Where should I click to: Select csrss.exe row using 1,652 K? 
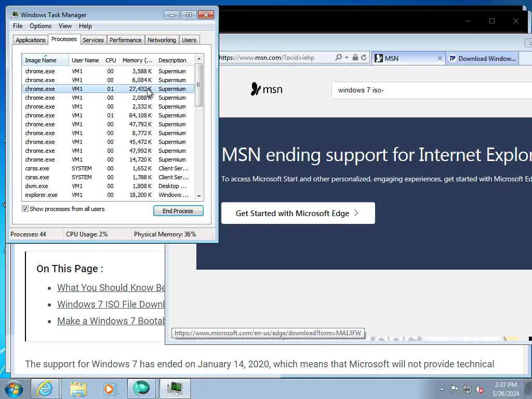click(108, 168)
